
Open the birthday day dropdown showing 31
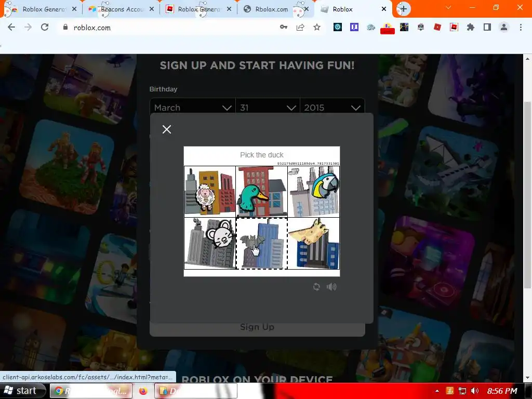268,108
